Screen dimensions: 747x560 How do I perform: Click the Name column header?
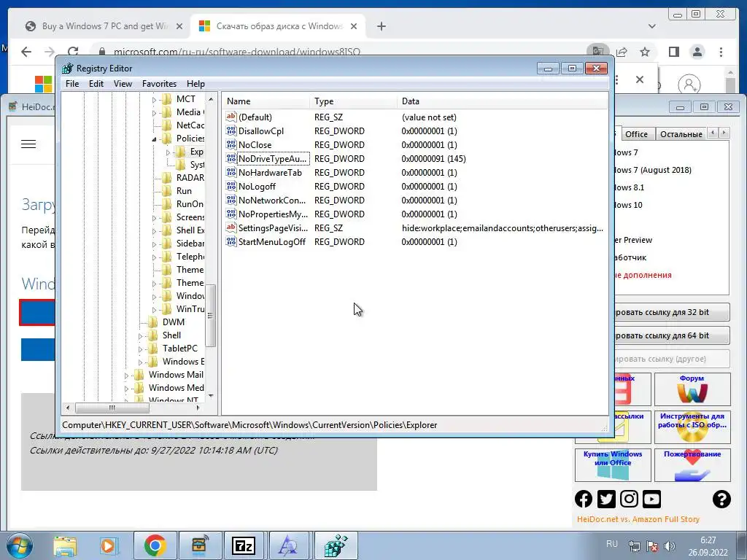267,101
